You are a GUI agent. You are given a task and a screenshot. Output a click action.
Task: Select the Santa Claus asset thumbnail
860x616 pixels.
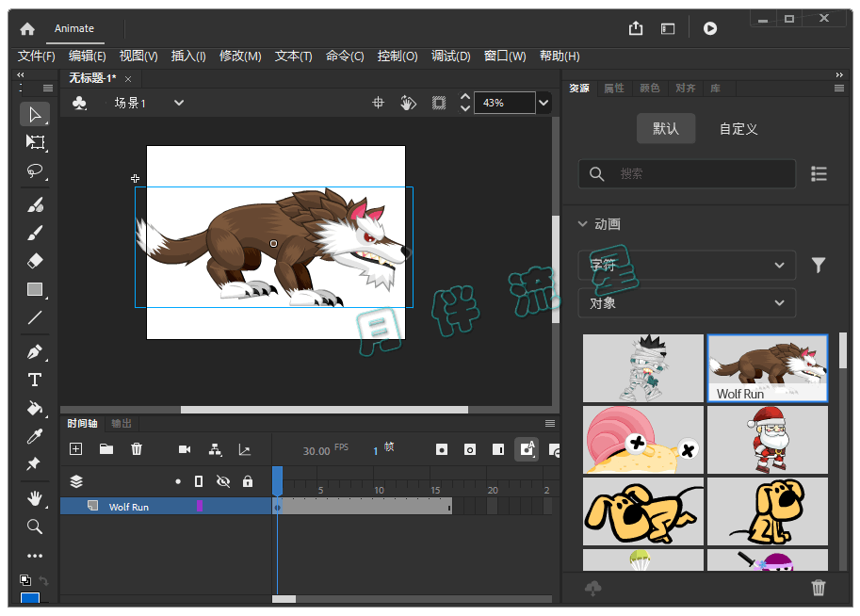[x=768, y=440]
